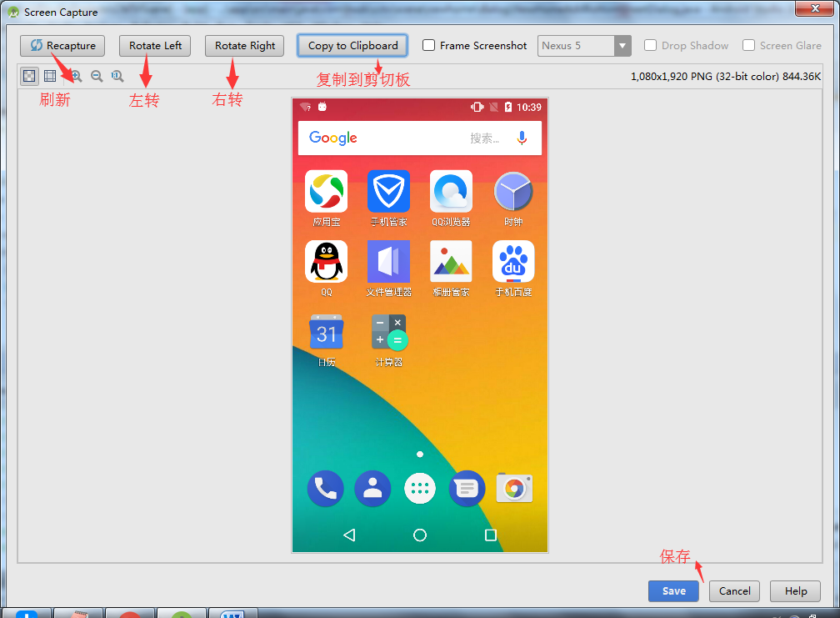Click the Contacts dock icon
840x618 pixels.
[372, 488]
